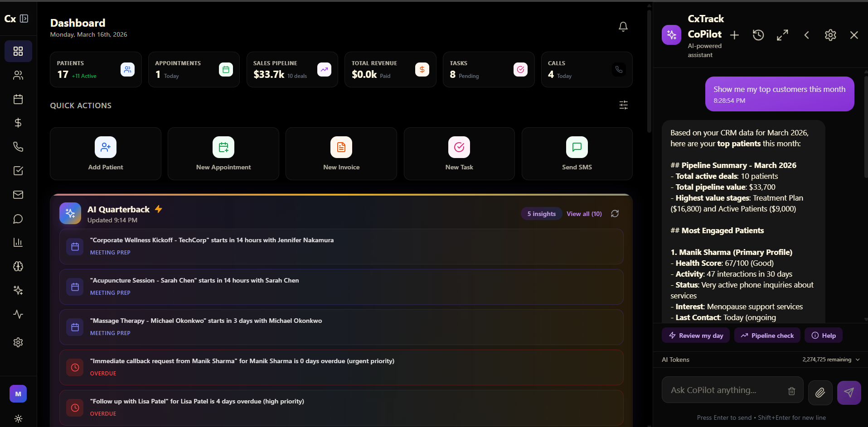Expand the AI Tokens remaining dropdown
The height and width of the screenshot is (427, 868).
click(857, 359)
